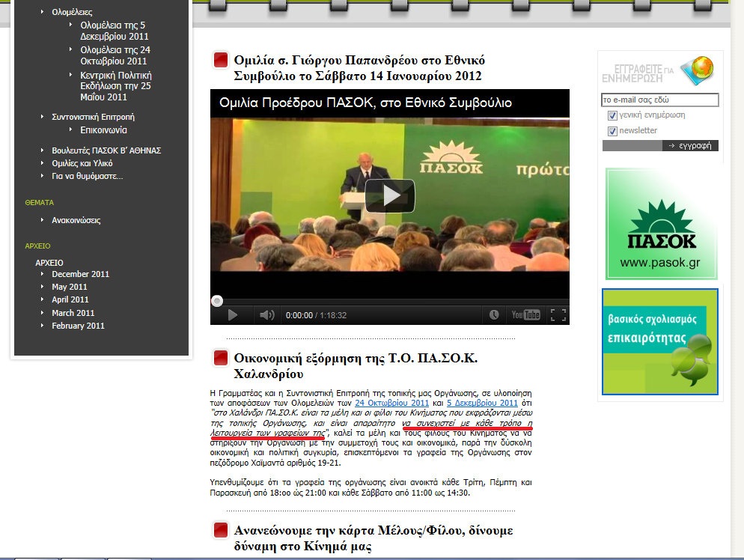Toggle the newsletter checkbox

click(x=612, y=131)
